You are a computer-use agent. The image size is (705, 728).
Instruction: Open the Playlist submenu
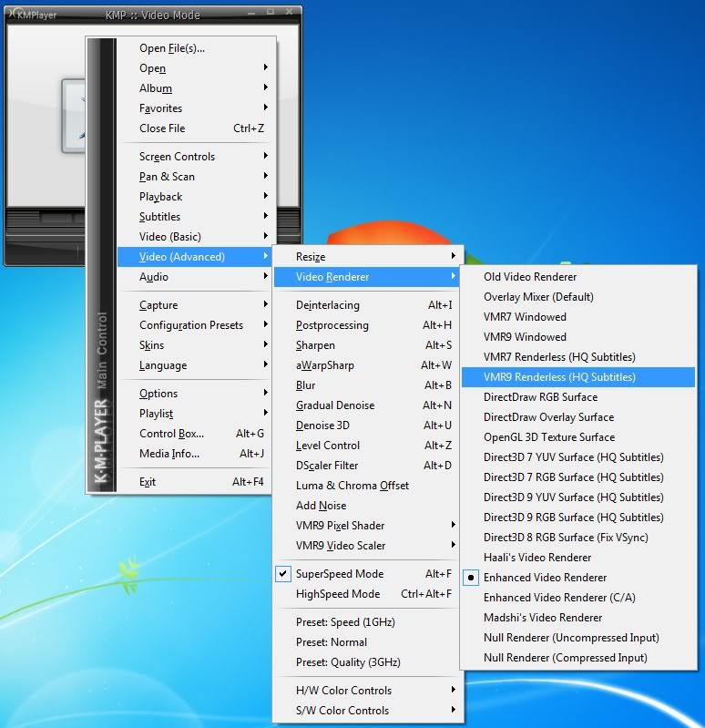click(x=194, y=414)
